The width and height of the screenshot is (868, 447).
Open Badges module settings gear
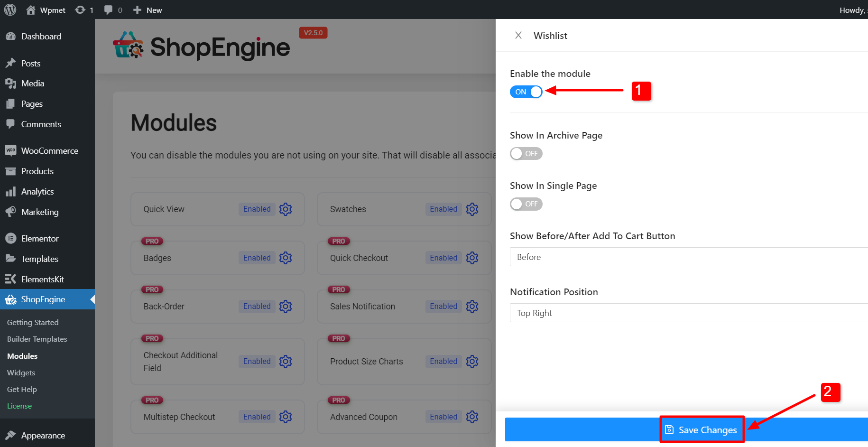tap(286, 258)
